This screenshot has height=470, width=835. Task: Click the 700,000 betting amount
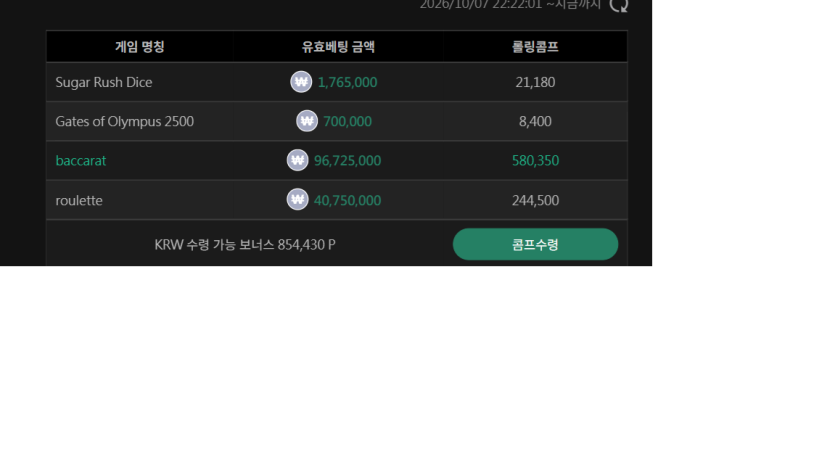point(347,121)
